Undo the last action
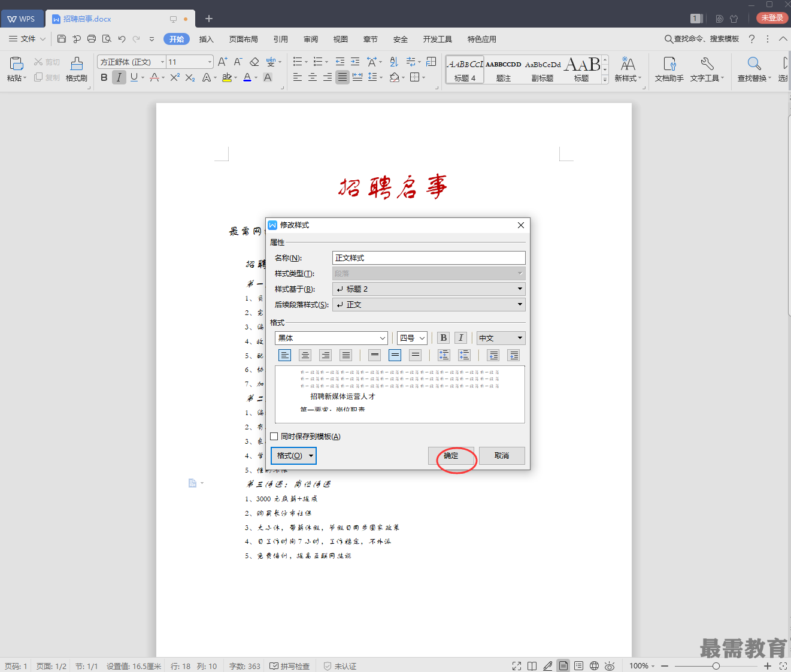The width and height of the screenshot is (791, 672). click(x=122, y=39)
